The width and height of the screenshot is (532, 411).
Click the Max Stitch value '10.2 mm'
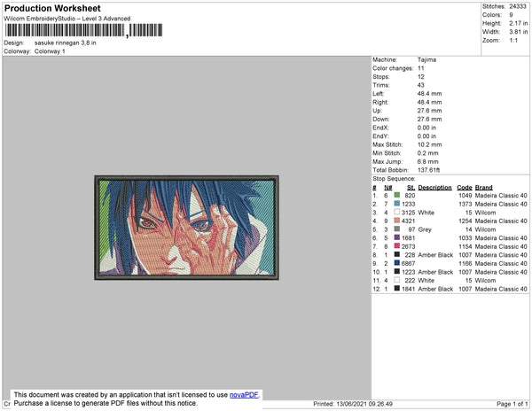click(x=429, y=144)
